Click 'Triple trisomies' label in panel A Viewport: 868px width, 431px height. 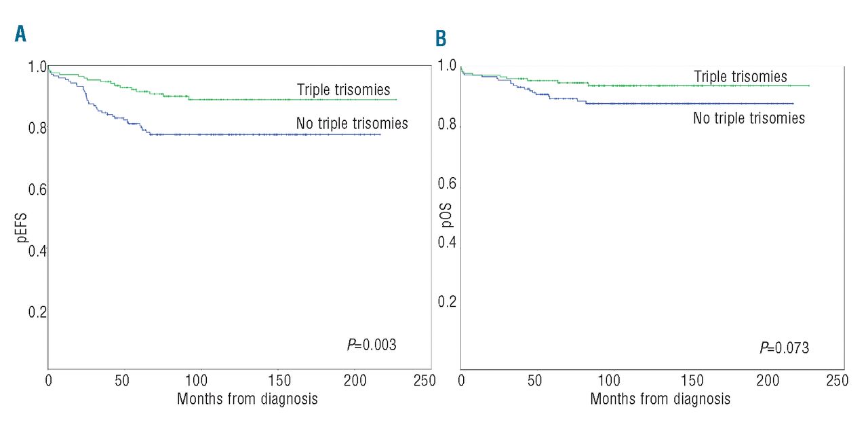[x=343, y=90]
